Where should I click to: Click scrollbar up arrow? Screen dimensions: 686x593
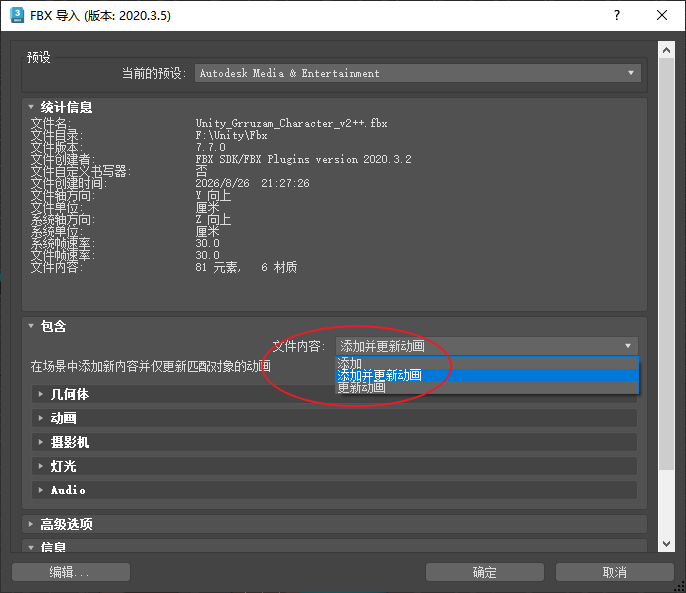pos(666,50)
